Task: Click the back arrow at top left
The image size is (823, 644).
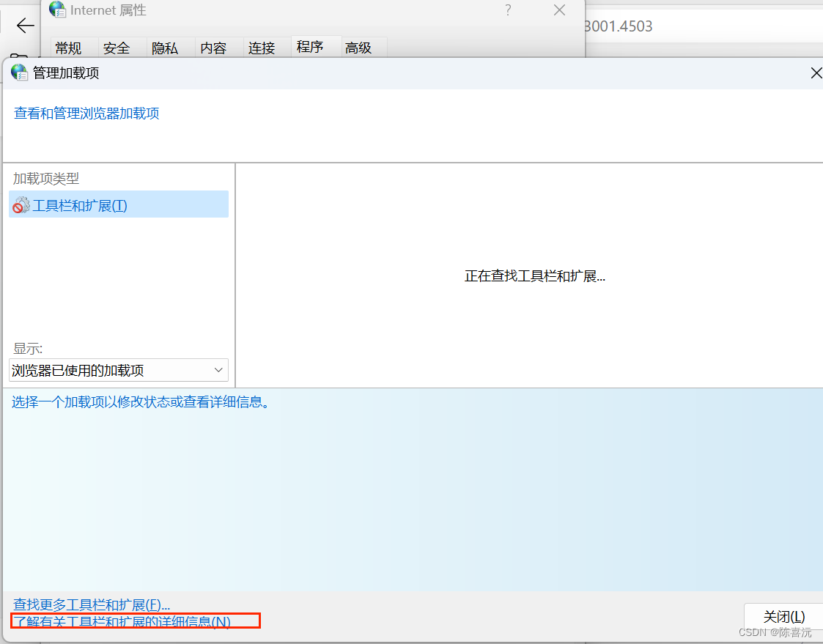Action: pyautogui.click(x=25, y=26)
